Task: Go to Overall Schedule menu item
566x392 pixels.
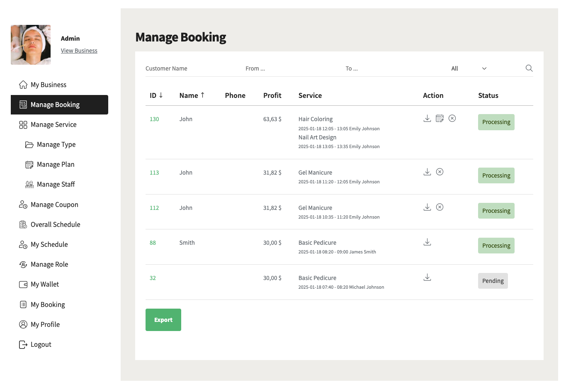Action: pos(55,225)
